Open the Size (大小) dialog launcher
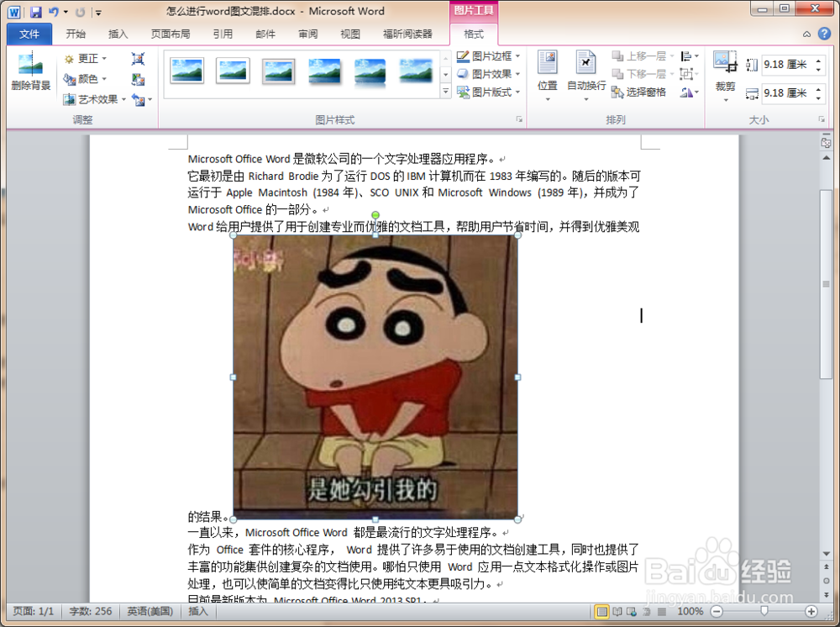840x627 pixels. [822, 119]
